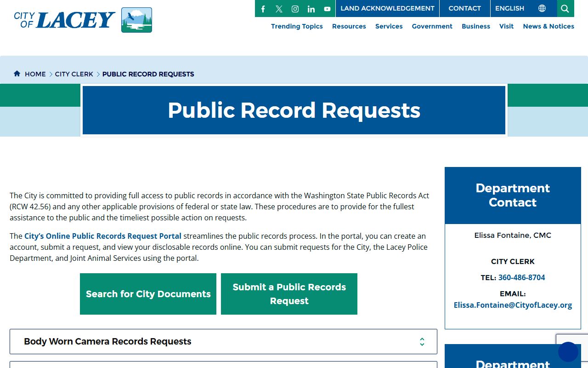The height and width of the screenshot is (368, 588).
Task: Open the Contact link in top bar
Action: [x=464, y=8]
